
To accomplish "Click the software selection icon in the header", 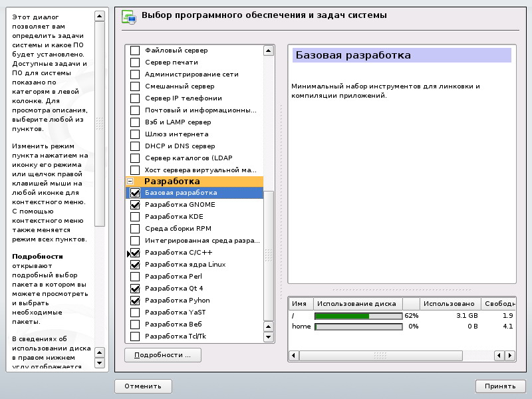I will (x=128, y=17).
